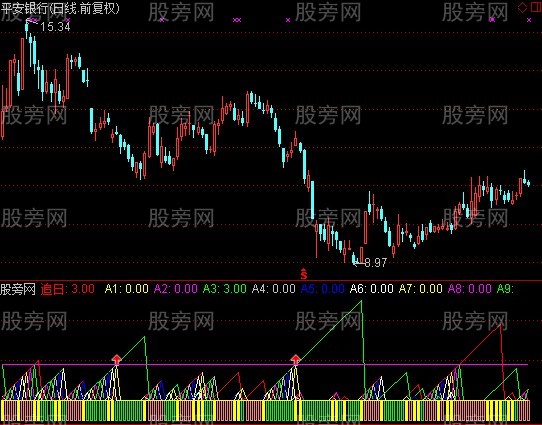
Task: Click the 股旁网 indicator name in the lower panel header
Action: (18, 289)
